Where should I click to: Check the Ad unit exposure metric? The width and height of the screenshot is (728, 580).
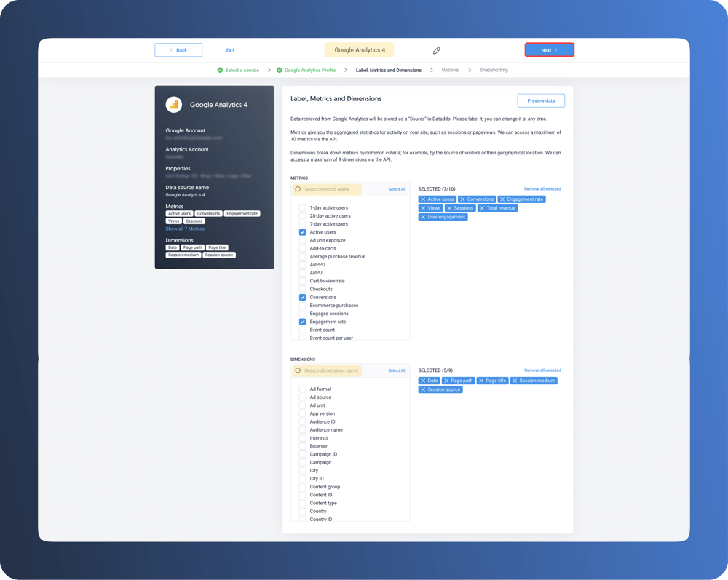tap(302, 240)
